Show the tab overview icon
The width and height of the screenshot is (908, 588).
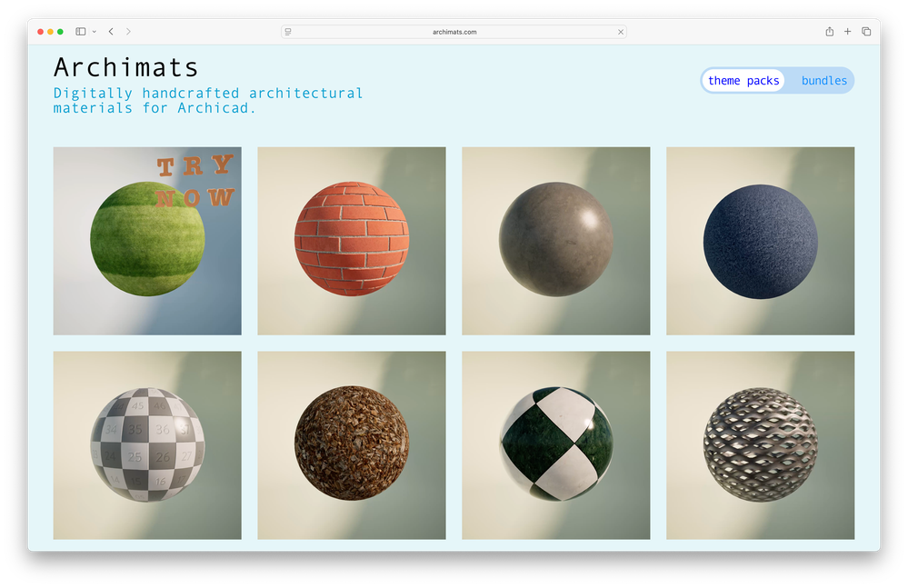pos(866,31)
